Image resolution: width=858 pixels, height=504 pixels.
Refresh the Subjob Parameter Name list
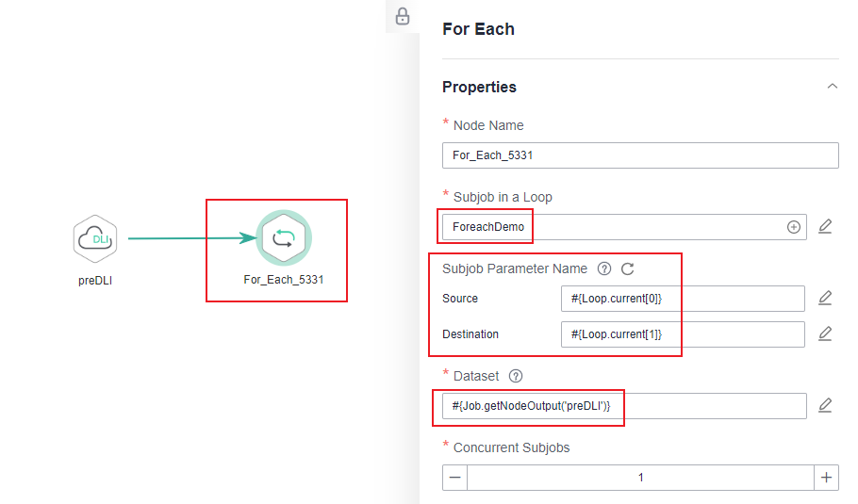(x=628, y=268)
